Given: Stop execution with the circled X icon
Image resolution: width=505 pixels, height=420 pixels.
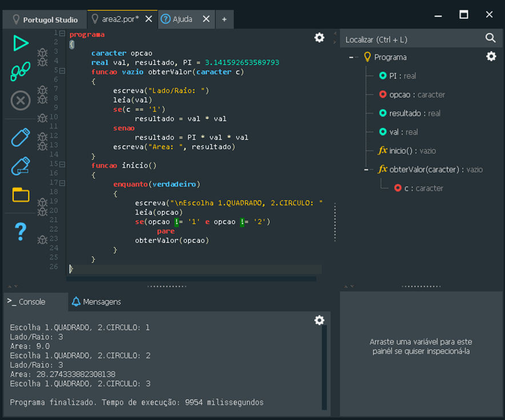Looking at the screenshot, I should 21,101.
